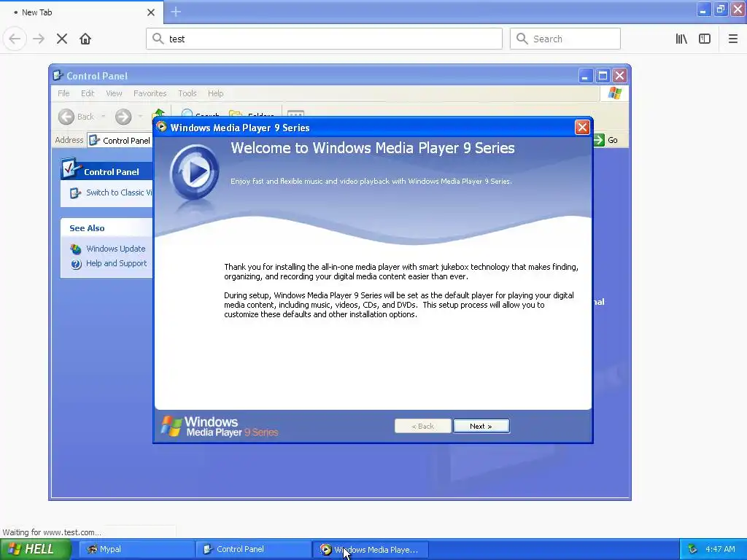This screenshot has height=560, width=747.
Task: Click Back in Control Panel toolbar
Action: tap(76, 117)
